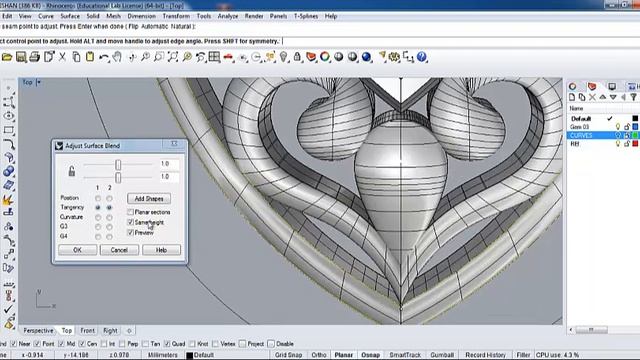The image size is (640, 360).
Task: Select Curvature radio button for edge 2
Action: click(109, 218)
